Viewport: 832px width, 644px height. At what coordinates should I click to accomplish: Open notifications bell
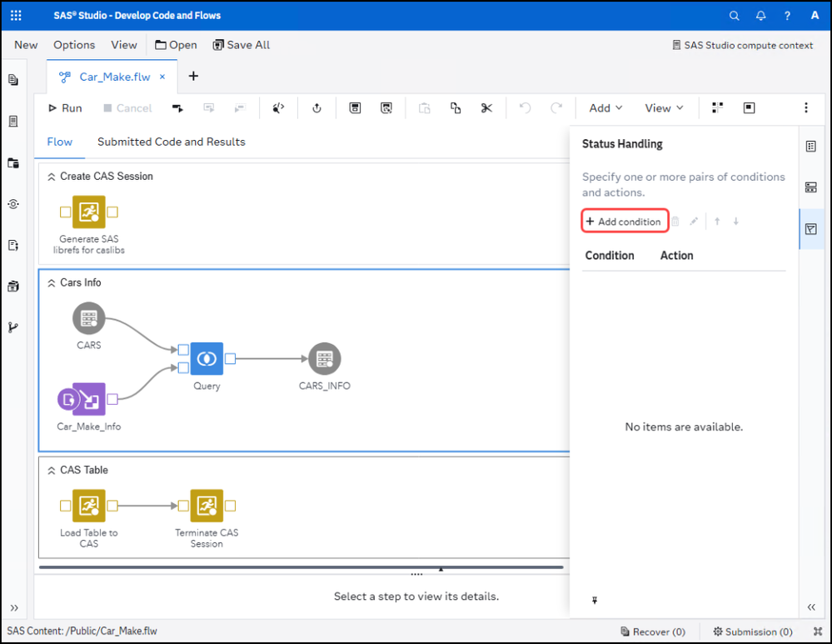(x=761, y=16)
